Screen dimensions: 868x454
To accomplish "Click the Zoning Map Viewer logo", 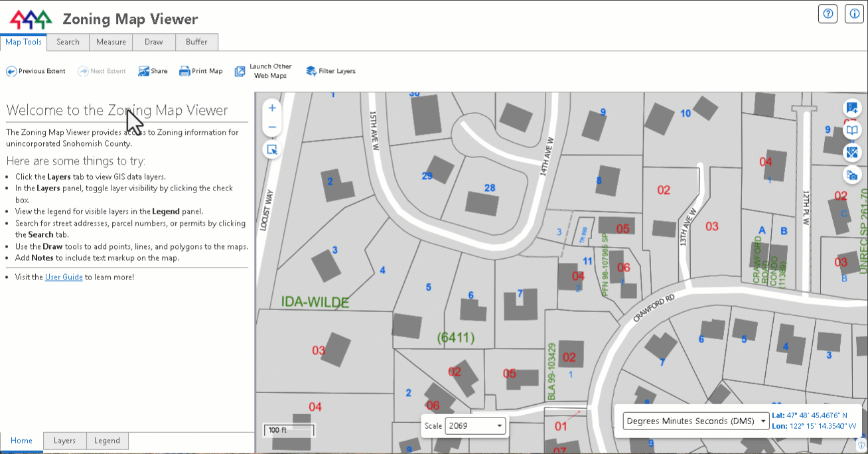I will point(31,19).
